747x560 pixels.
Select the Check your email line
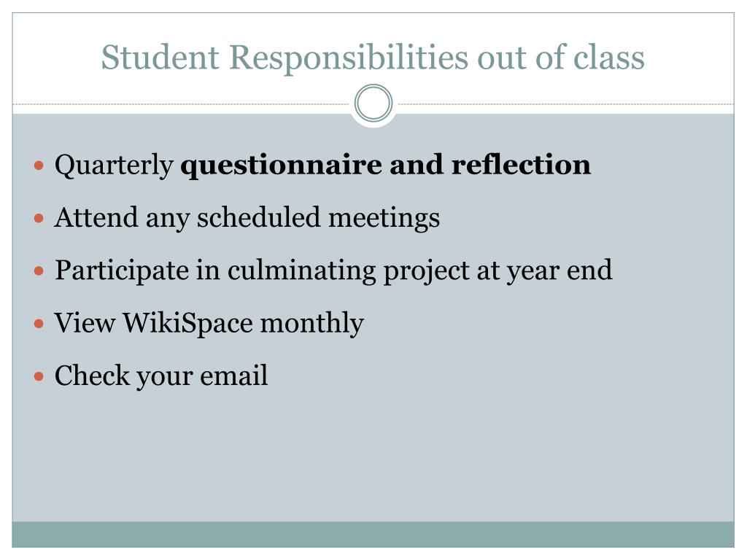(161, 376)
